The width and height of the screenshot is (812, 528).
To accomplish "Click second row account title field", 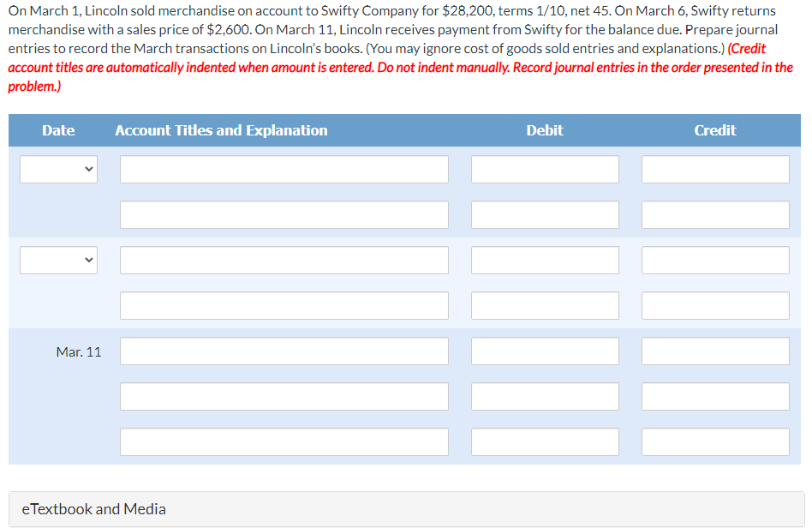I will [284, 214].
